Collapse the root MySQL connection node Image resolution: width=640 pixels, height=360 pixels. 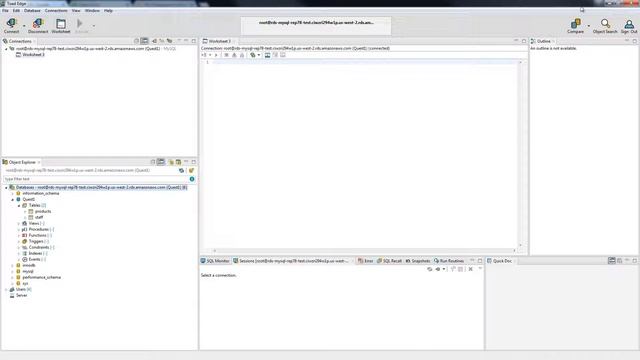click(6, 49)
